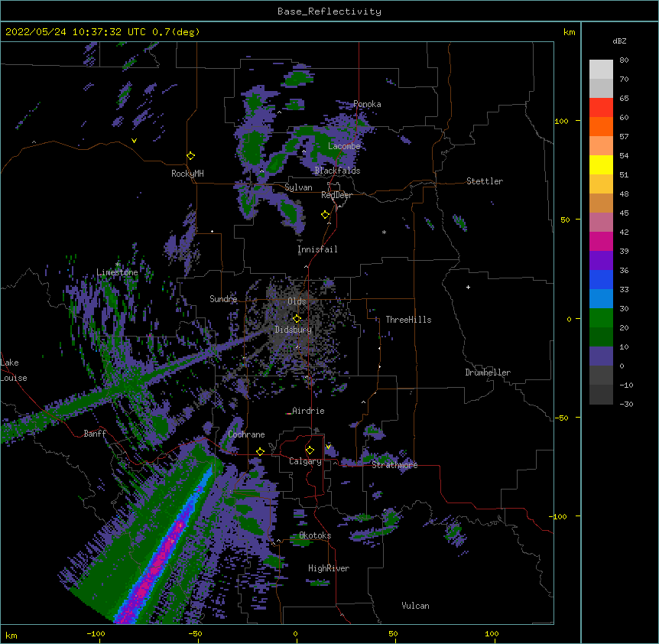Click the yellow V marker west of RockyMH
The width and height of the screenshot is (659, 644).
(134, 141)
